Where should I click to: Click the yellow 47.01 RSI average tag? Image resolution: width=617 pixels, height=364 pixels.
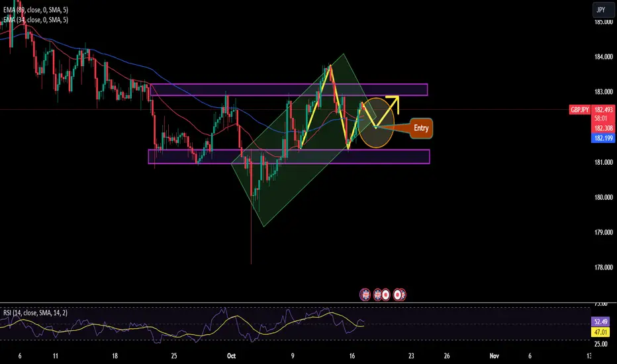click(x=601, y=332)
